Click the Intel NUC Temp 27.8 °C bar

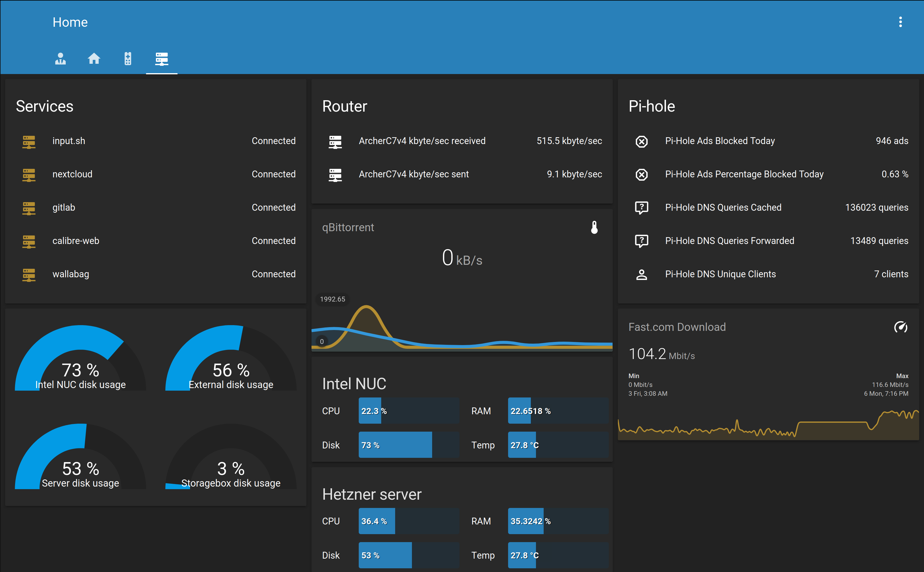(558, 445)
